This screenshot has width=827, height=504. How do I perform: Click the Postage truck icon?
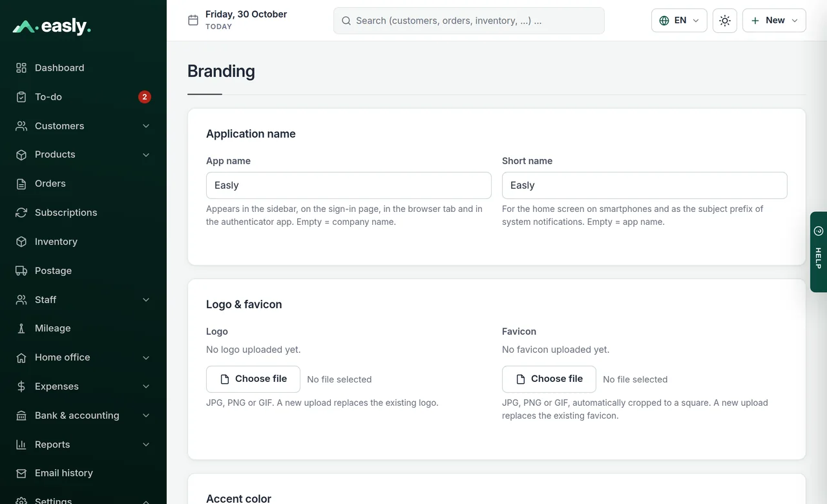click(21, 271)
